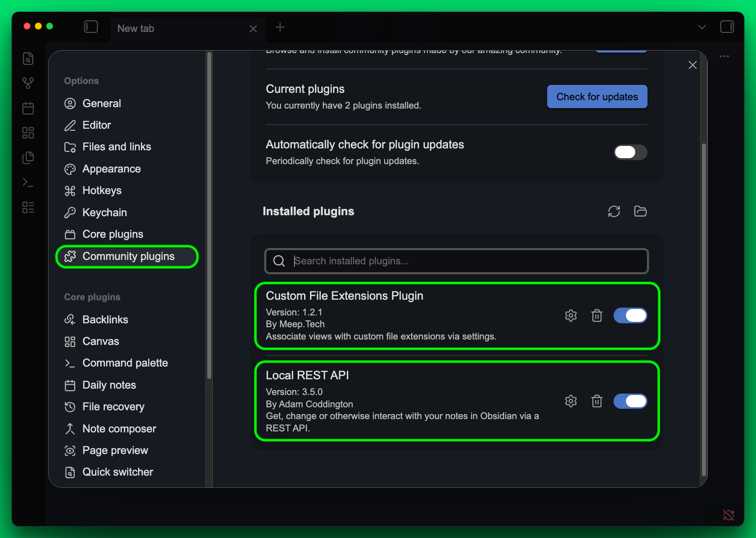Add a new tab with the plus icon
Image resolution: width=756 pixels, height=538 pixels.
[280, 27]
